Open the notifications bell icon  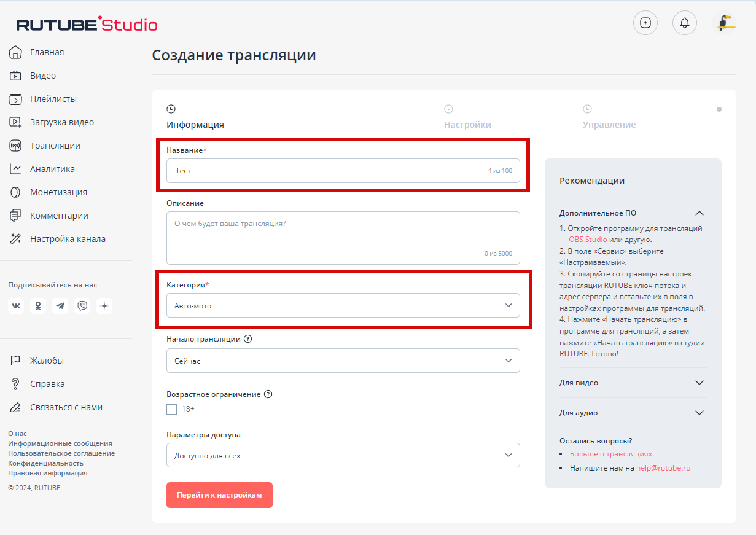click(685, 23)
